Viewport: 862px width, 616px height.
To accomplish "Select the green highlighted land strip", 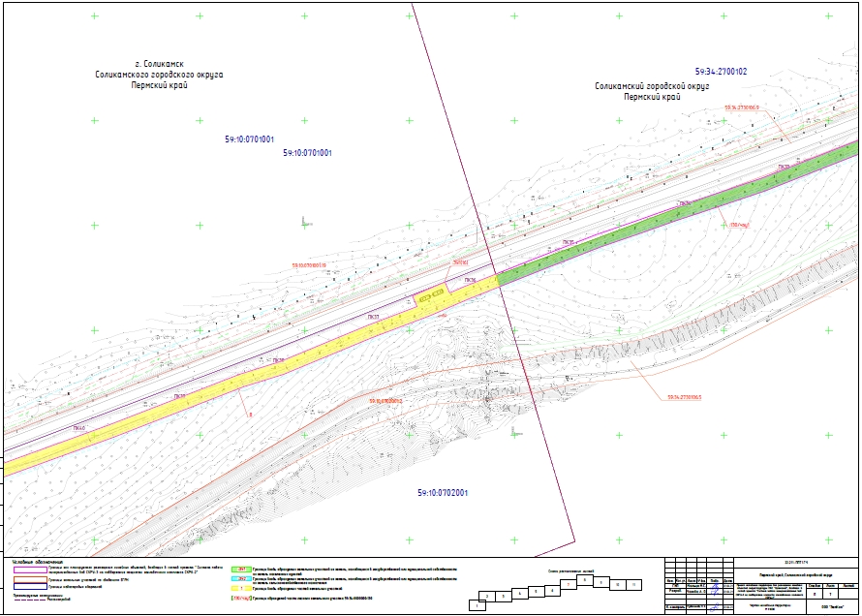I will tap(676, 213).
